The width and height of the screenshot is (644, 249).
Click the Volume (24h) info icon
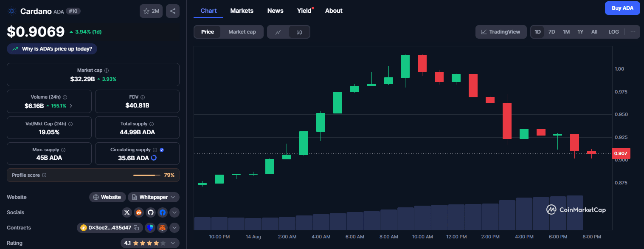tap(65, 97)
